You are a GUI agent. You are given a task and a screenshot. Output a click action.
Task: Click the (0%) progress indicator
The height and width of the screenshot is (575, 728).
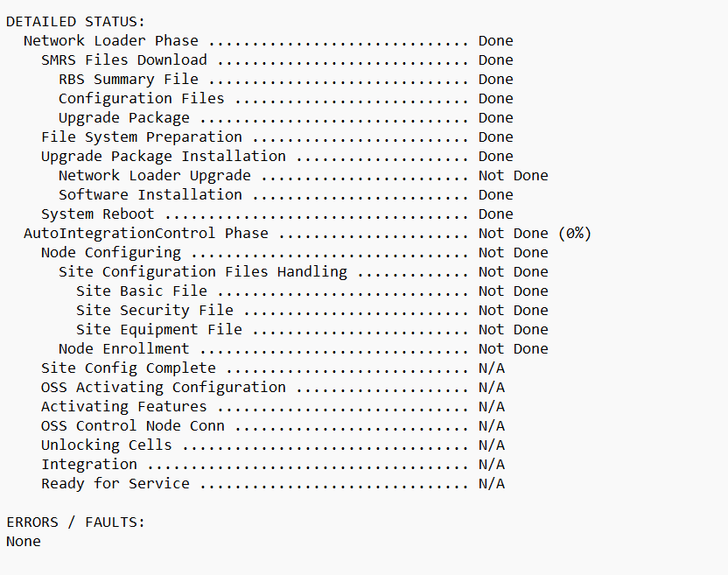tap(575, 234)
